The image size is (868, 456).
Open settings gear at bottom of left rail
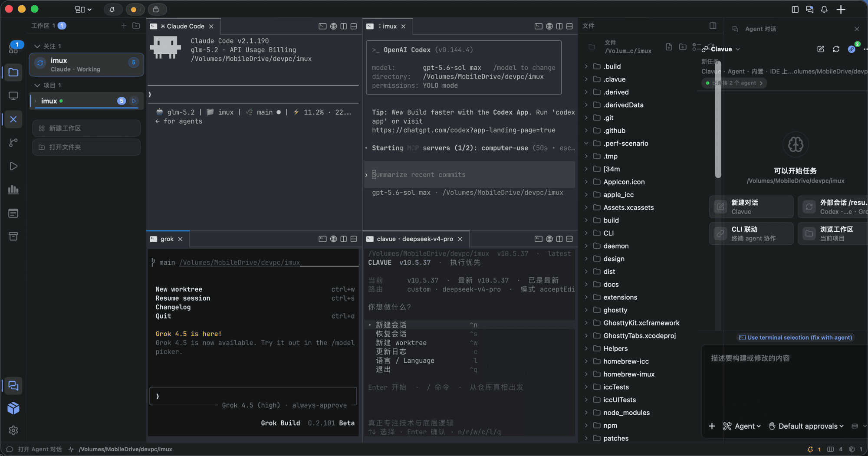tap(13, 430)
